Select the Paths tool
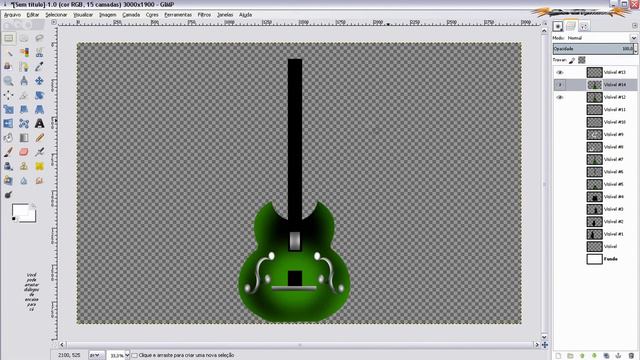Viewport: 640px width, 360px height. coord(24,67)
